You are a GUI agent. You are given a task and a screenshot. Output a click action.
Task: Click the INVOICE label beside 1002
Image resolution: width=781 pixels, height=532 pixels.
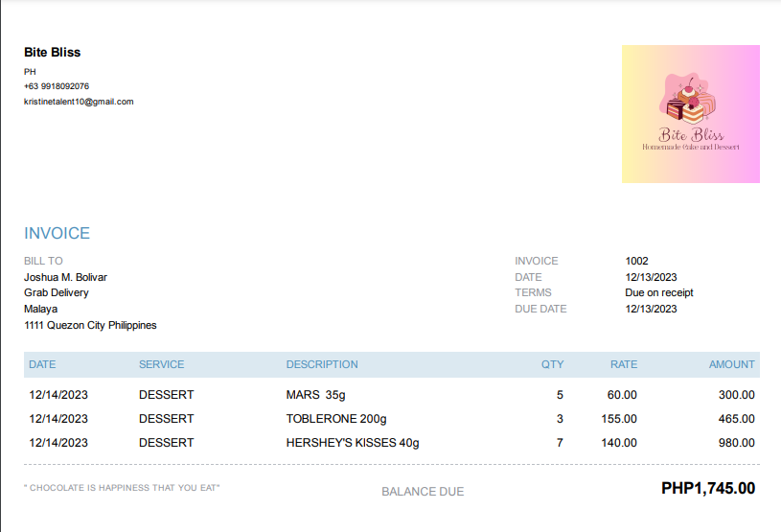537,261
